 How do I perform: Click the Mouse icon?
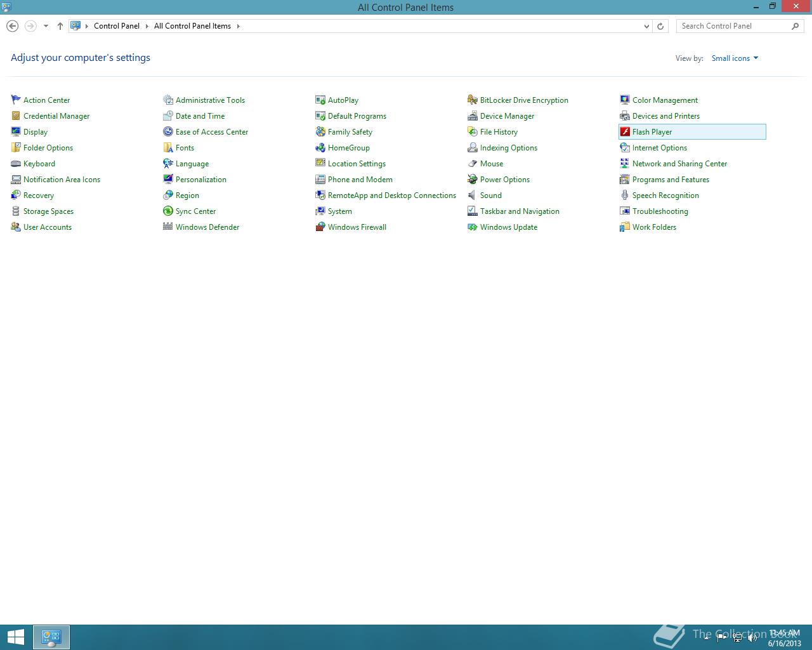click(x=473, y=163)
